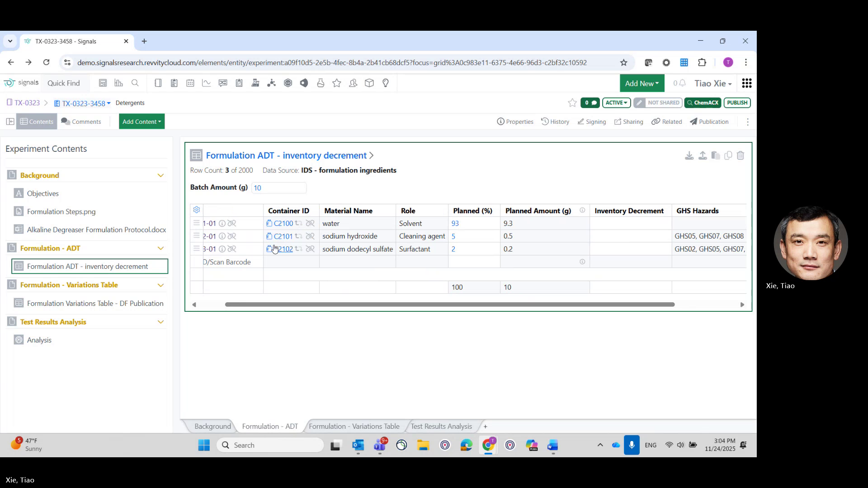Image resolution: width=868 pixels, height=488 pixels.
Task: Toggle the Experiment Contents panel visibility
Action: (9, 122)
